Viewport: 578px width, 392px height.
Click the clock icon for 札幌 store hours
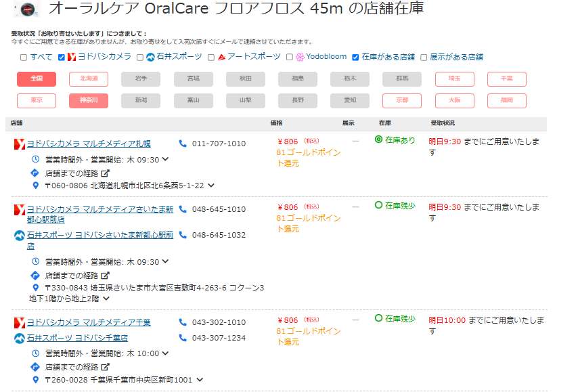click(35, 159)
